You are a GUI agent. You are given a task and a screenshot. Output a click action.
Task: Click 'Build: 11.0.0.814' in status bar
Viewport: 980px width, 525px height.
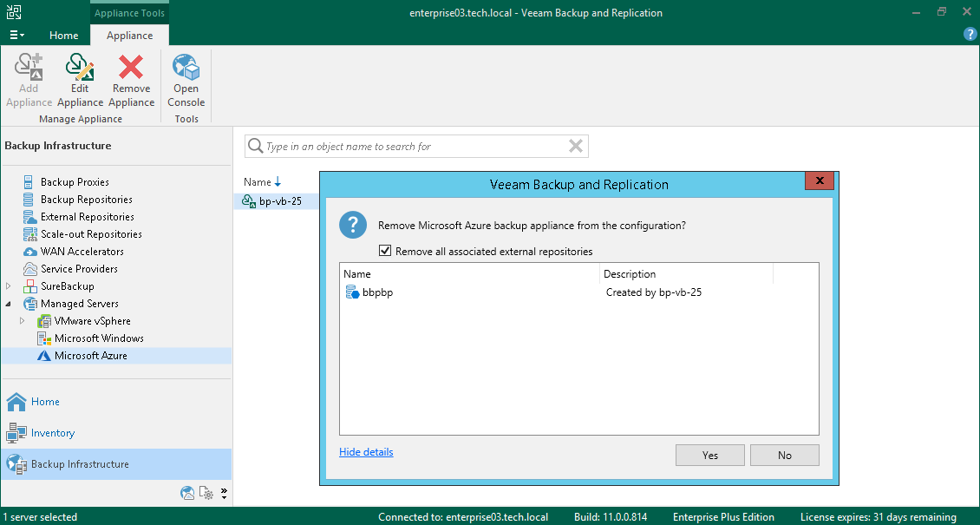611,517
